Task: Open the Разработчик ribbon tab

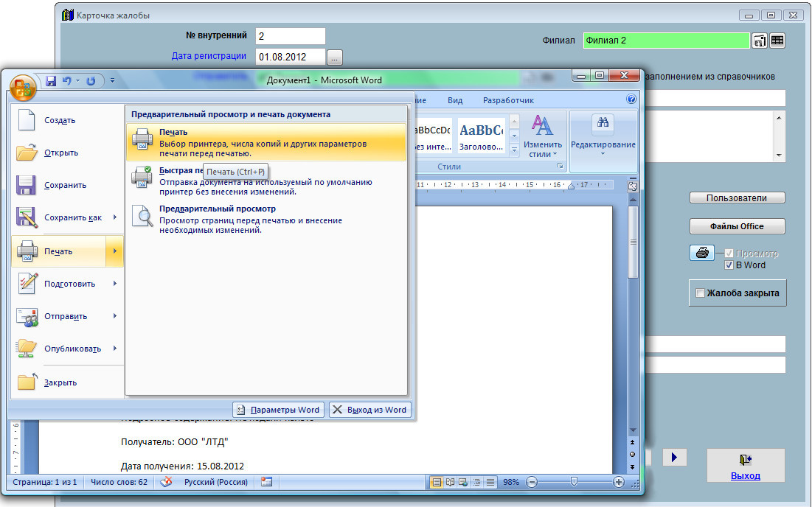Action: 508,100
